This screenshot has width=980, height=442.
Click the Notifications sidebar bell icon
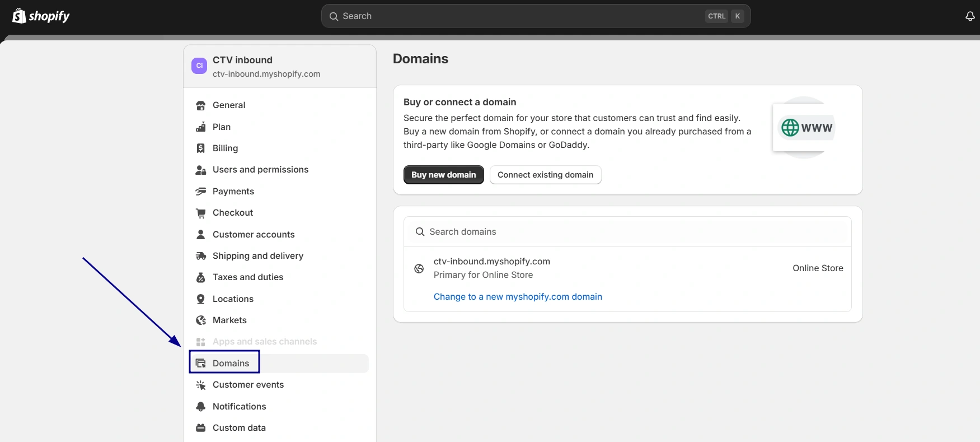click(200, 407)
